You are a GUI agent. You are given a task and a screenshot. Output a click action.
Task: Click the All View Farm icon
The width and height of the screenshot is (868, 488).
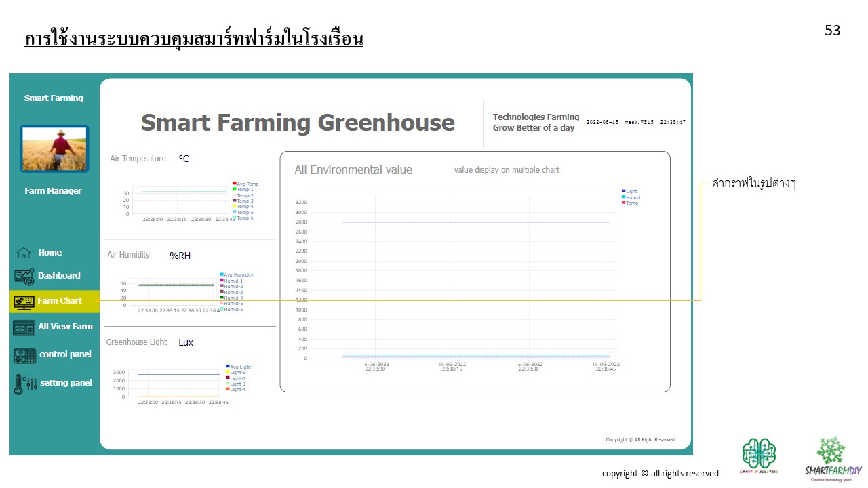tap(24, 327)
